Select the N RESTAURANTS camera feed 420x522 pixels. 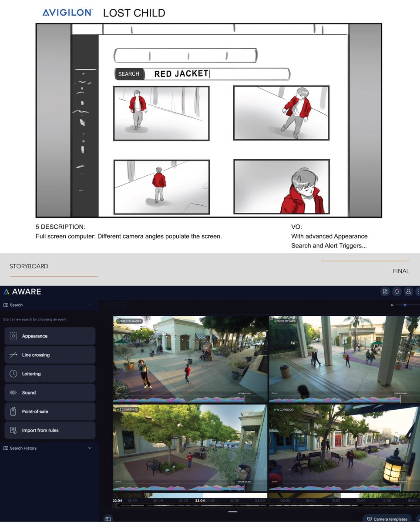point(190,359)
